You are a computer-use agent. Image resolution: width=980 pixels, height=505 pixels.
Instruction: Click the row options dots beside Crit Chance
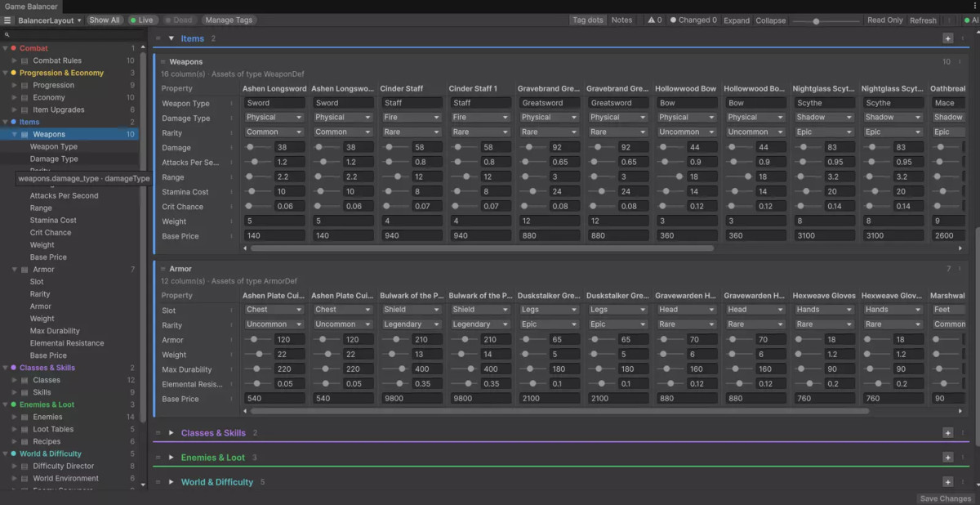(231, 207)
